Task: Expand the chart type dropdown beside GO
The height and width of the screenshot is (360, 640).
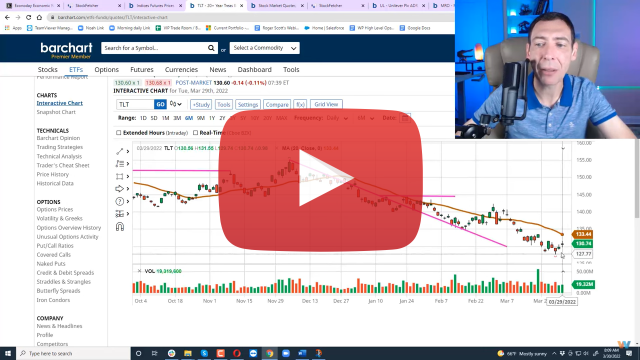Action: (176, 104)
